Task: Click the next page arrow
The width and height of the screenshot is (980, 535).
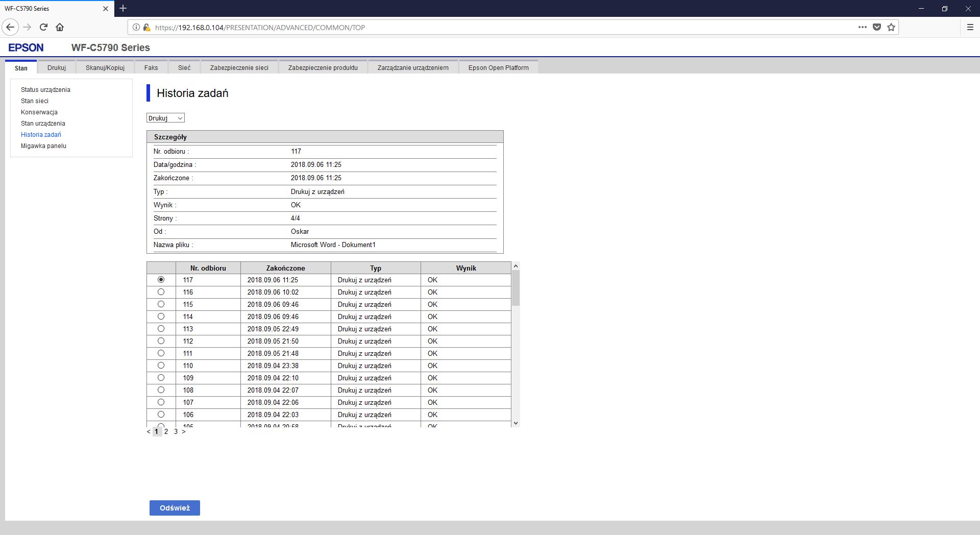Action: [184, 431]
